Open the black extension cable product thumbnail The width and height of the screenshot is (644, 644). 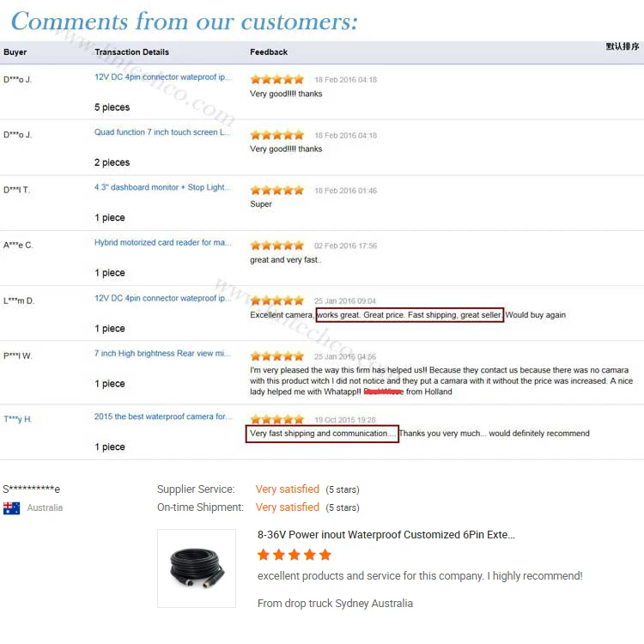[197, 568]
